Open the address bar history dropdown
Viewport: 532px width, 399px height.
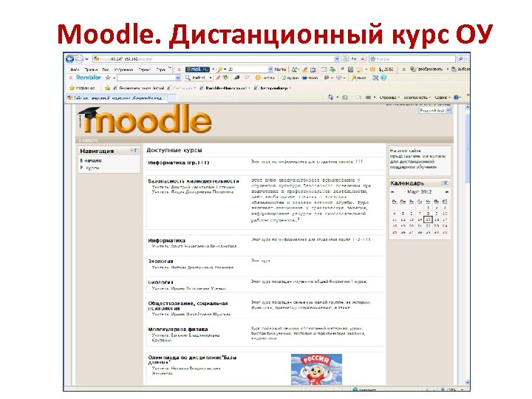[337, 59]
